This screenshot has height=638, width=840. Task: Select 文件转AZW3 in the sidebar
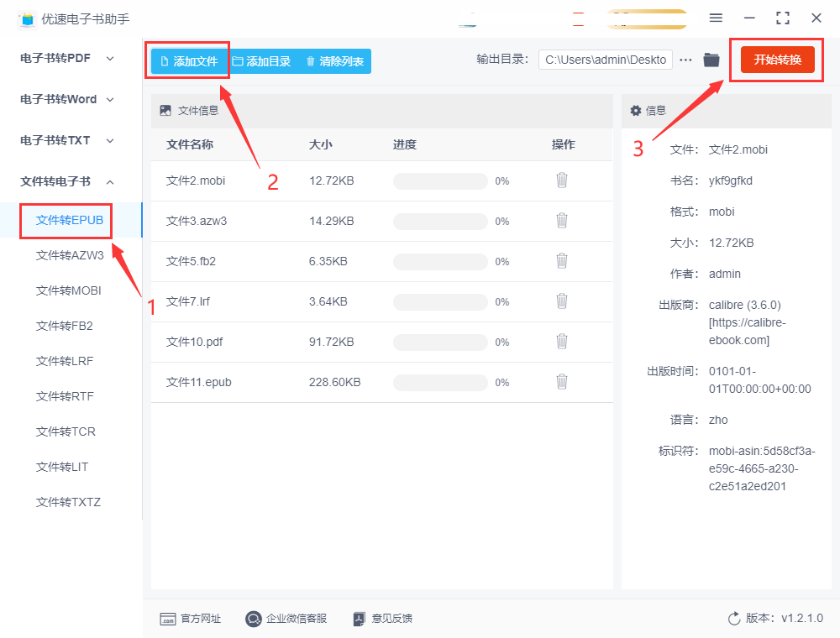click(x=70, y=255)
